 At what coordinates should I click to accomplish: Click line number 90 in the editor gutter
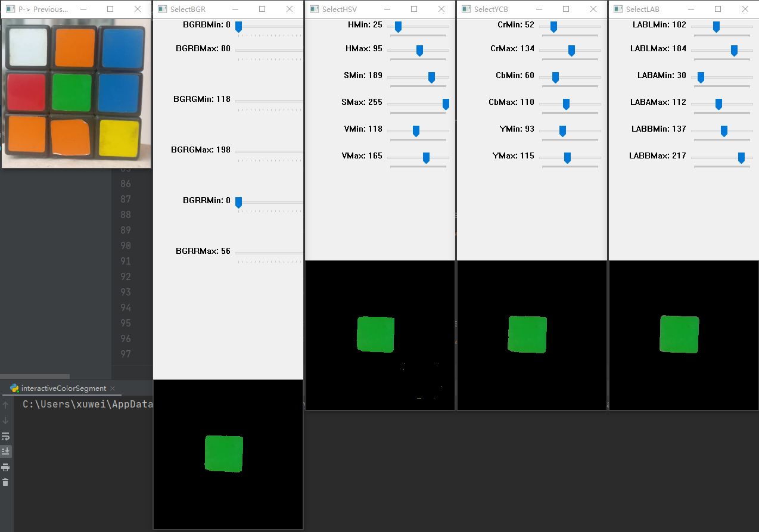(125, 245)
